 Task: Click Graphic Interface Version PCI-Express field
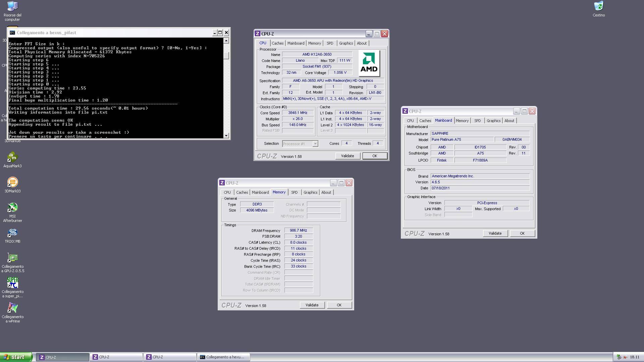[x=487, y=203]
